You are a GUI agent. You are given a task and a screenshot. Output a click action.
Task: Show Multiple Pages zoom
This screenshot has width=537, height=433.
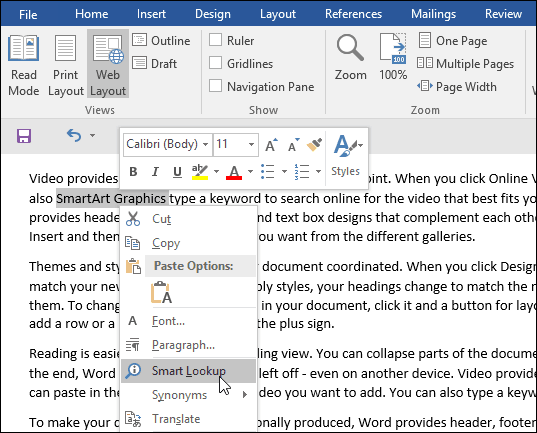tap(465, 64)
